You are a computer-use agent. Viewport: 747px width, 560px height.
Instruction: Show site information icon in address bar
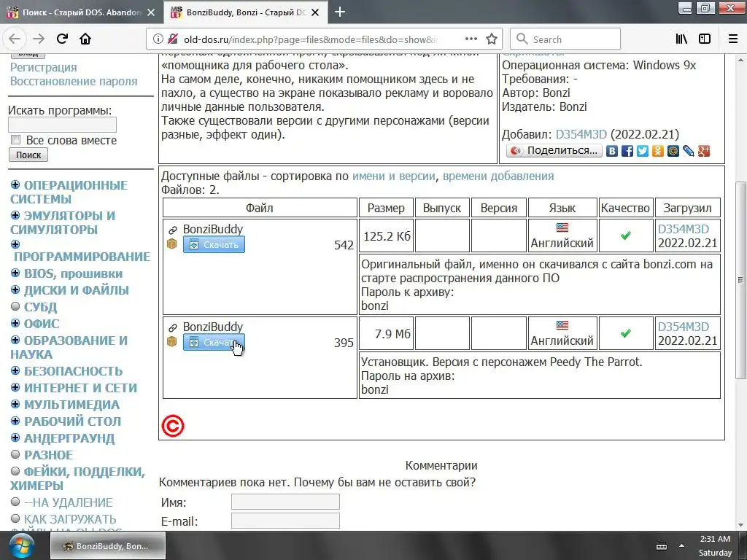(x=158, y=39)
